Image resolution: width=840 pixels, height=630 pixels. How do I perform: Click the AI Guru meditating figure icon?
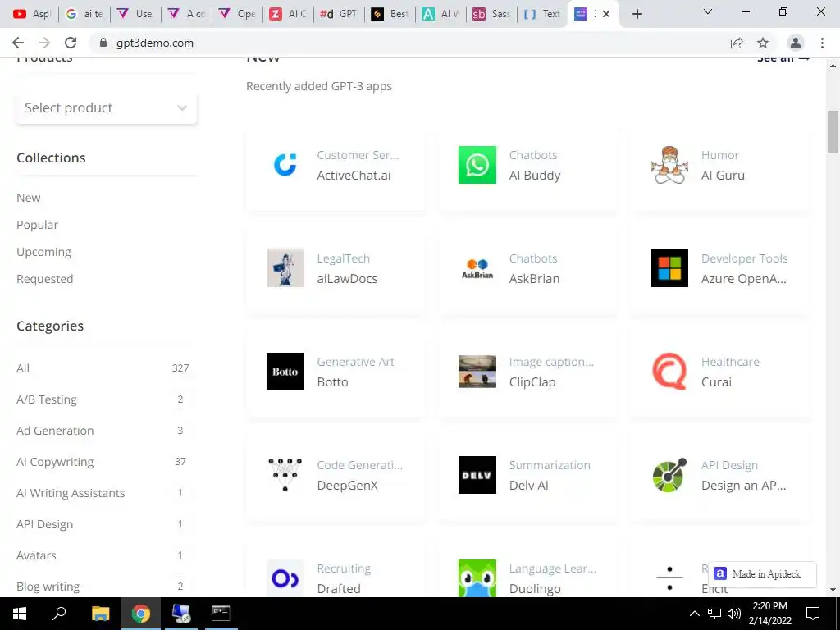[669, 164]
